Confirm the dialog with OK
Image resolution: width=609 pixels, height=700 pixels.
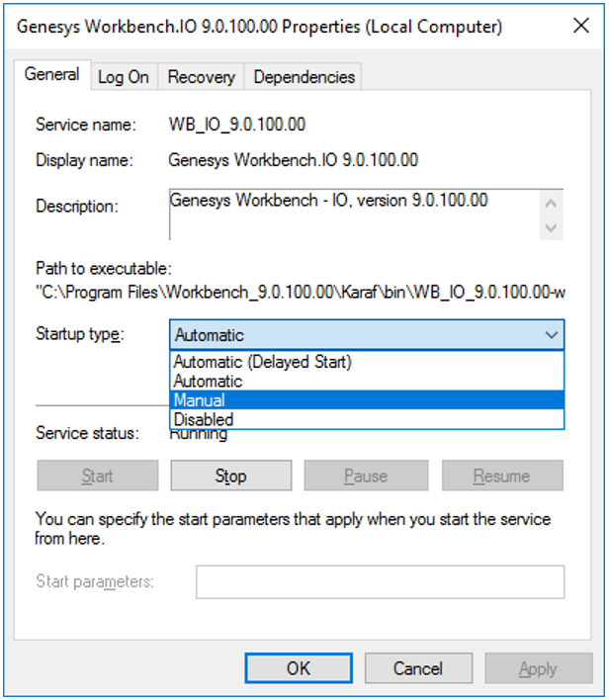pyautogui.click(x=299, y=668)
